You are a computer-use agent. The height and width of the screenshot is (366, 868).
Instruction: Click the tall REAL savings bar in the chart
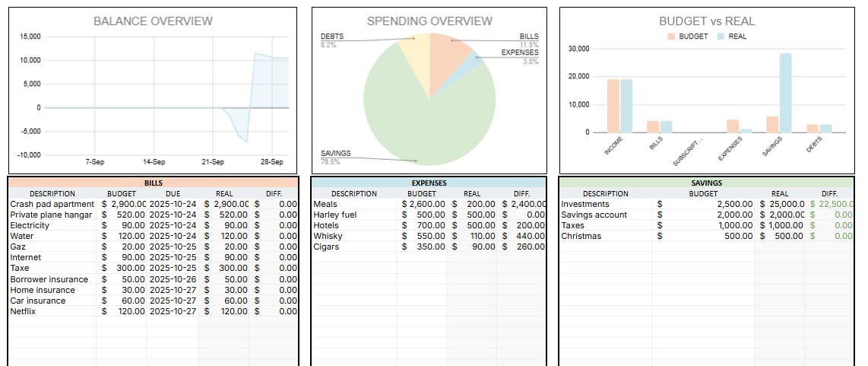pyautogui.click(x=785, y=93)
